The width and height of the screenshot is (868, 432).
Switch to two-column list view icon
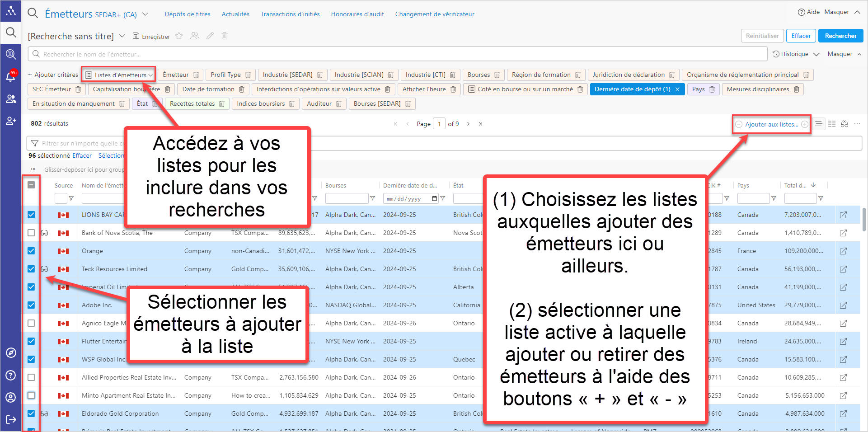(832, 124)
